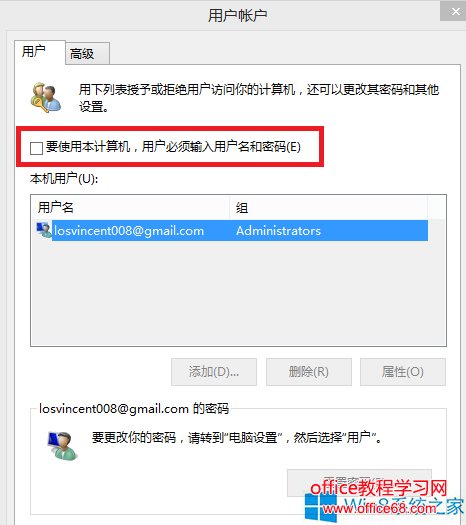Click the 用户必须输入用户名和密码(E) label text
The image size is (466, 525).
pos(221,147)
